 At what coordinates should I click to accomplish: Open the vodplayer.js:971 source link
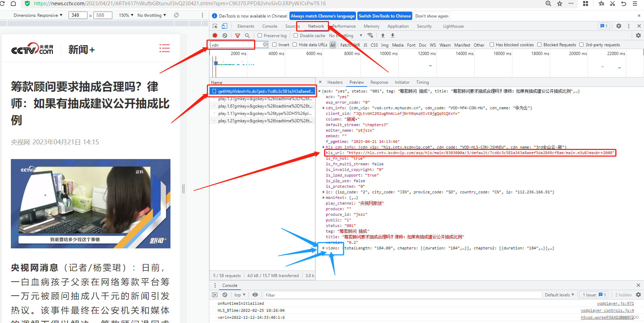pos(615,303)
